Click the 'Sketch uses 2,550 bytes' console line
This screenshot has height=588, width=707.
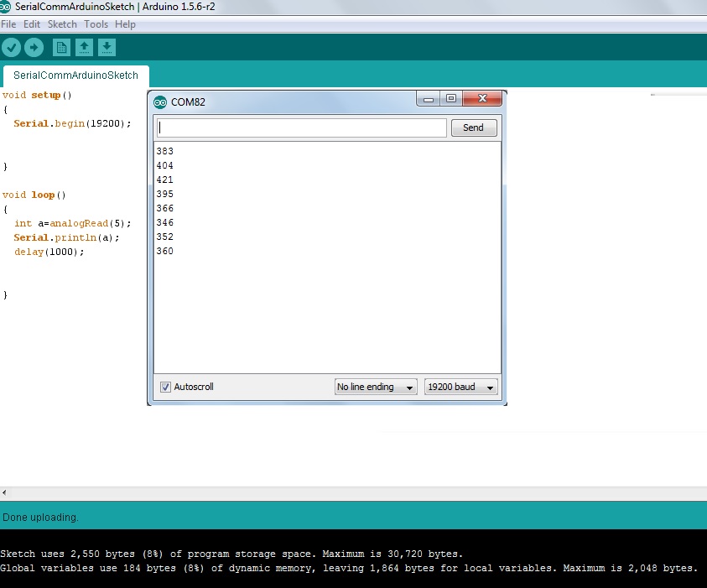tap(231, 554)
